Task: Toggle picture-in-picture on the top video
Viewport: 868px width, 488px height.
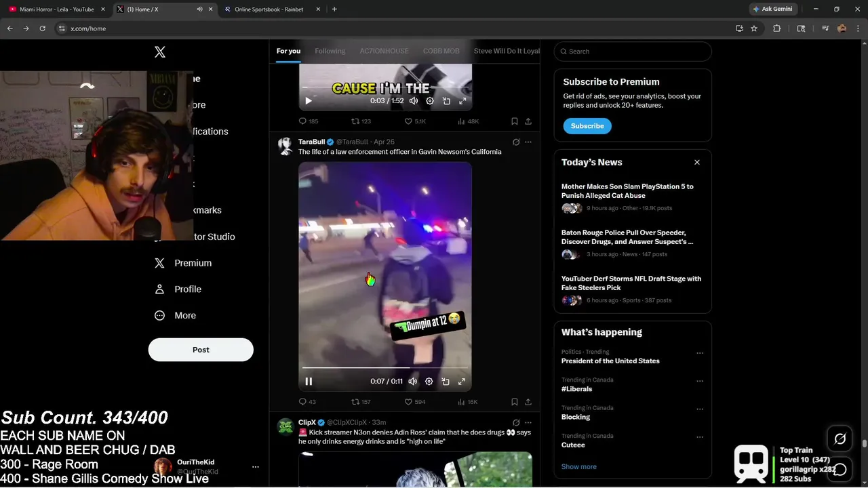Action: click(x=446, y=101)
